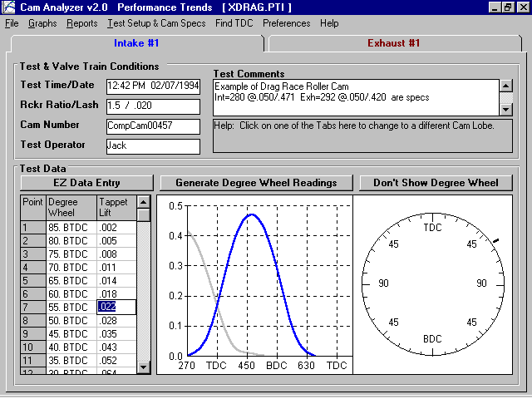Select the .043 tappet lift cell
532x399 pixels.
(x=116, y=347)
